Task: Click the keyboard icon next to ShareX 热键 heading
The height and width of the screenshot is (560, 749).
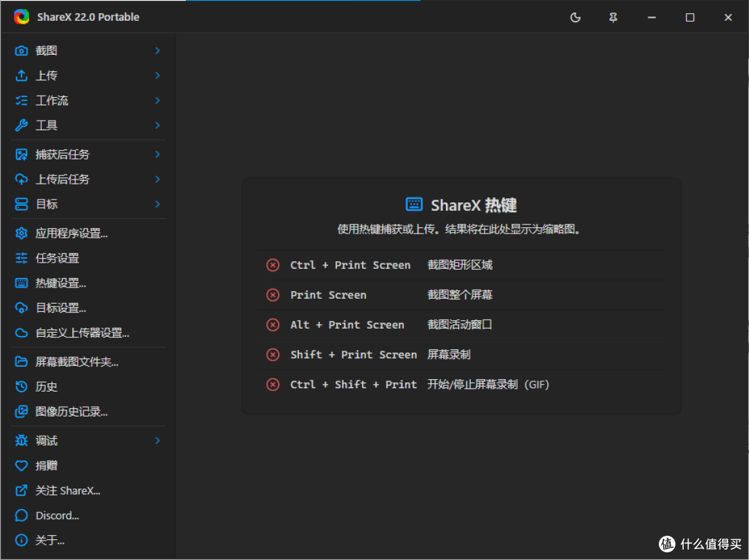Action: 413,204
